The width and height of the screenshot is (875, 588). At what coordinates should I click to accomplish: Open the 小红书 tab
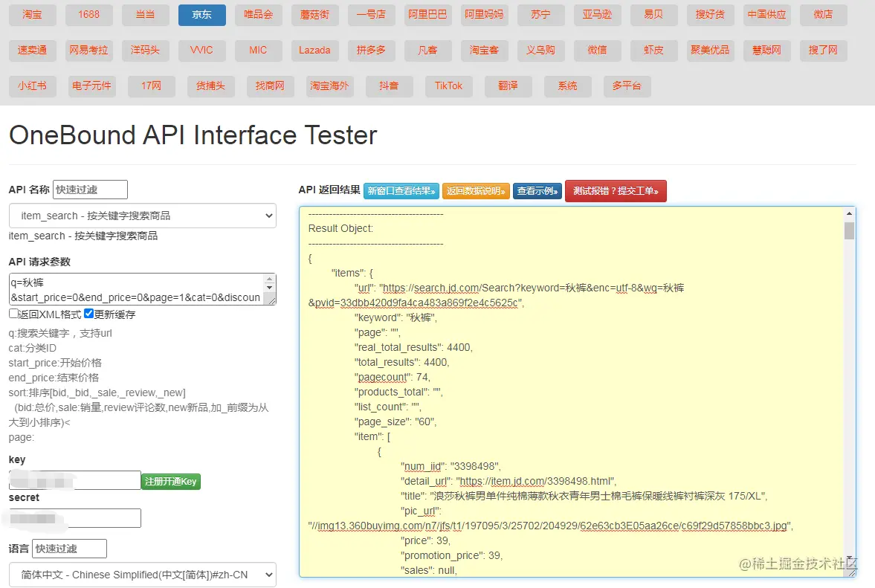[x=33, y=86]
